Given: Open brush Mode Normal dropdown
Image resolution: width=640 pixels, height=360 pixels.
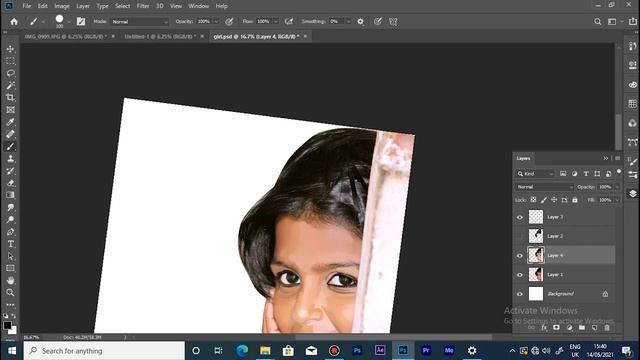Looking at the screenshot, I should click(140, 22).
